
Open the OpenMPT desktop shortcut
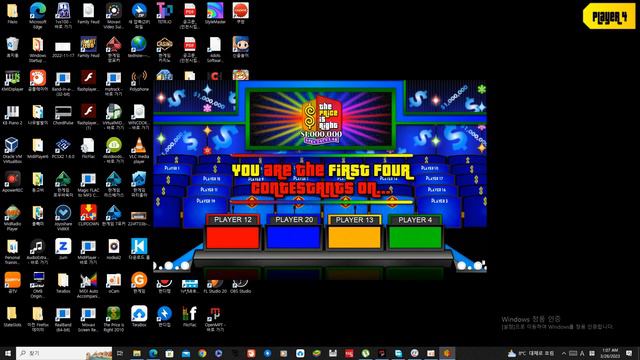click(x=215, y=319)
